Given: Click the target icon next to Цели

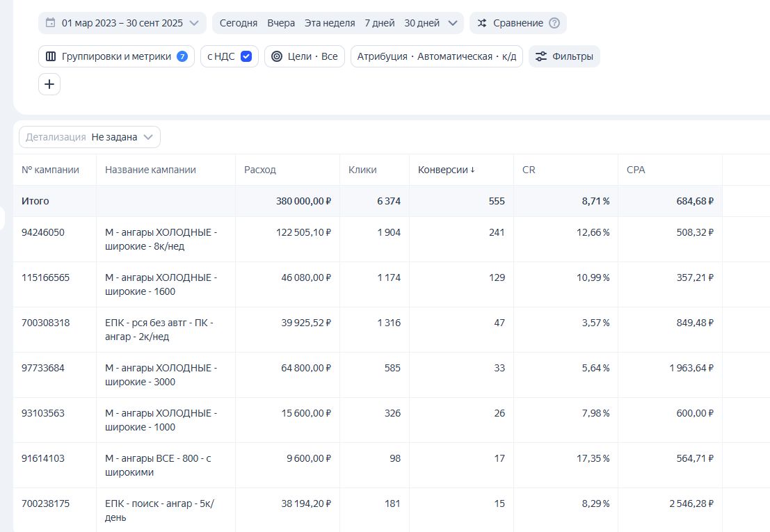Looking at the screenshot, I should (277, 56).
